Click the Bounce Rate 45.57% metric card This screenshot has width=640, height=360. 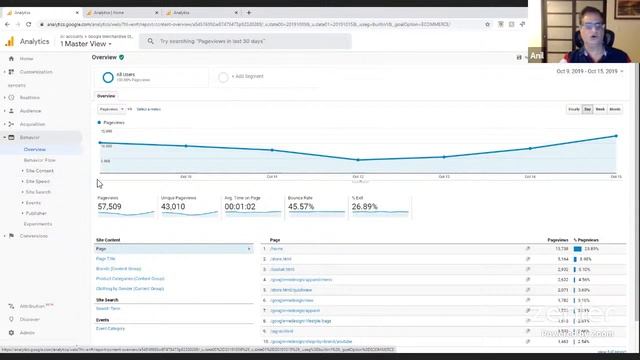(x=316, y=206)
